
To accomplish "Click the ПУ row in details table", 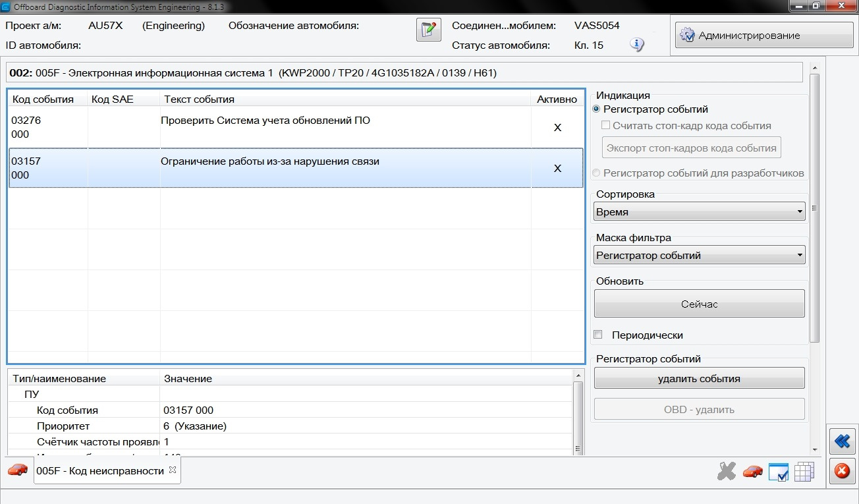I will [x=291, y=395].
